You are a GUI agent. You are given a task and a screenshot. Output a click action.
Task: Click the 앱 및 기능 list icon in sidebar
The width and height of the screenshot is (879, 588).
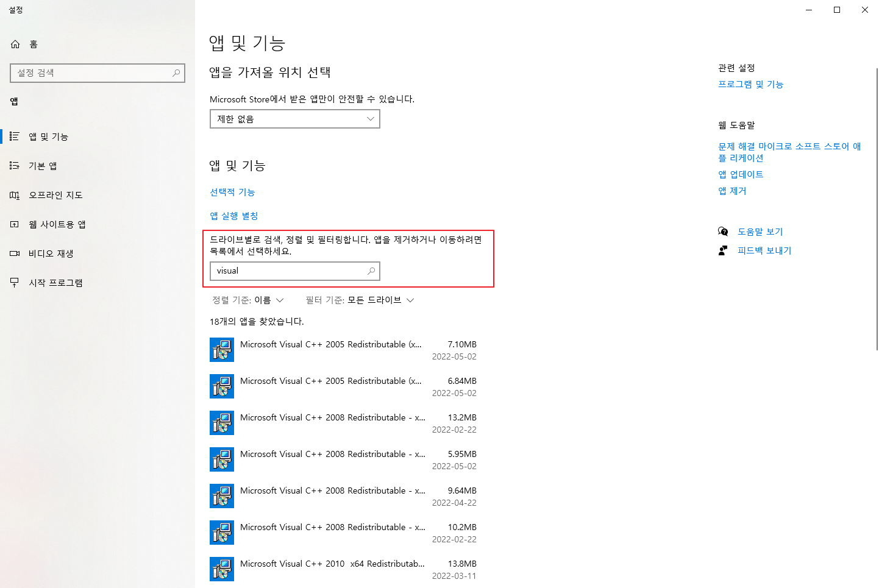coord(15,136)
